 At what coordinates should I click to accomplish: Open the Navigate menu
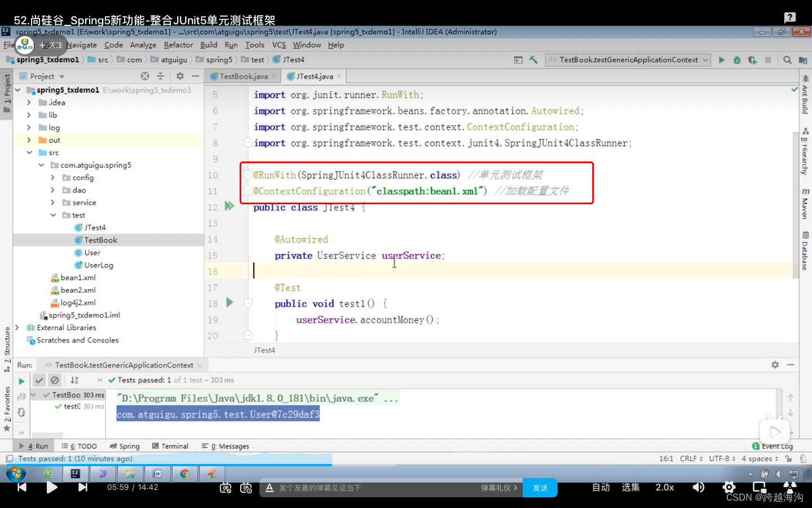point(82,45)
